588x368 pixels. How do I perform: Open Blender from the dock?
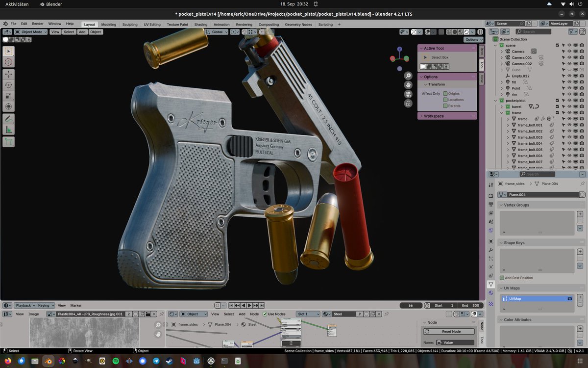[x=48, y=361]
